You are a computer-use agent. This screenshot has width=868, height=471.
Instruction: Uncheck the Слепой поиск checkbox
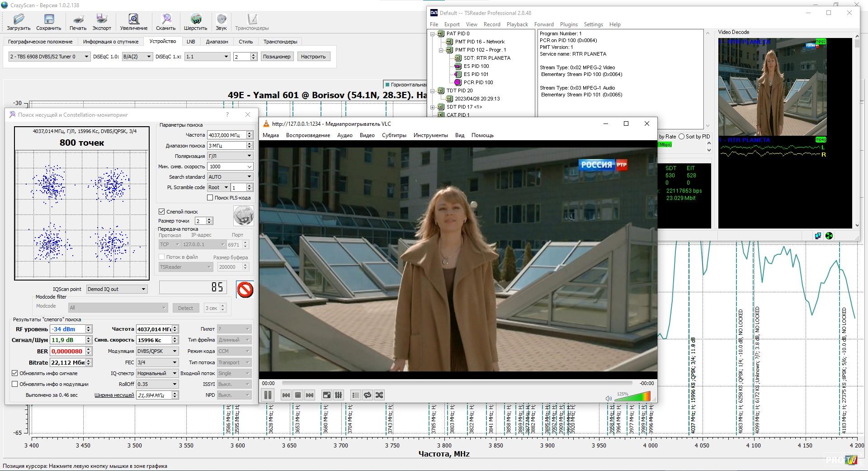click(162, 211)
